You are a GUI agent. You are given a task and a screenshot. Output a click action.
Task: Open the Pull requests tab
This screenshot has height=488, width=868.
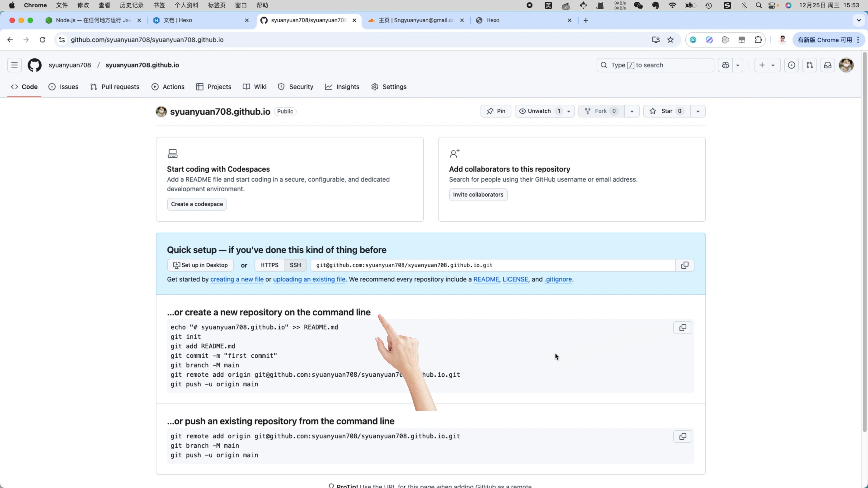point(115,87)
